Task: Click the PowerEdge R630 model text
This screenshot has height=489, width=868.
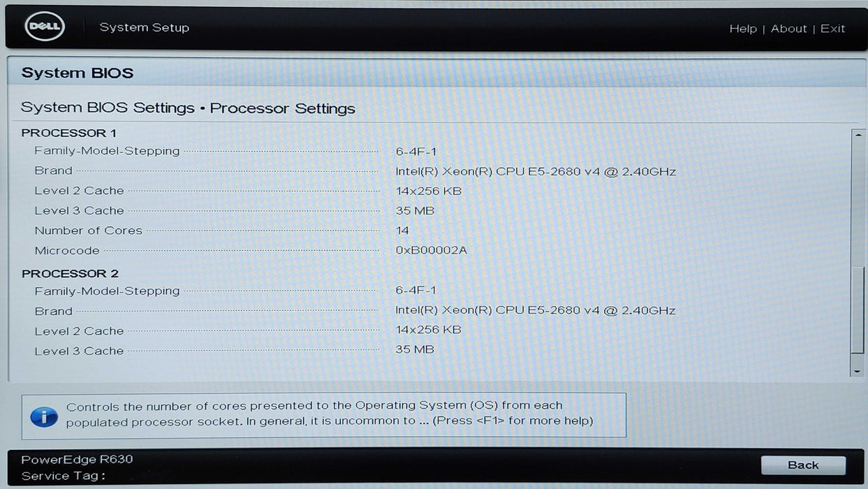Action: click(77, 460)
